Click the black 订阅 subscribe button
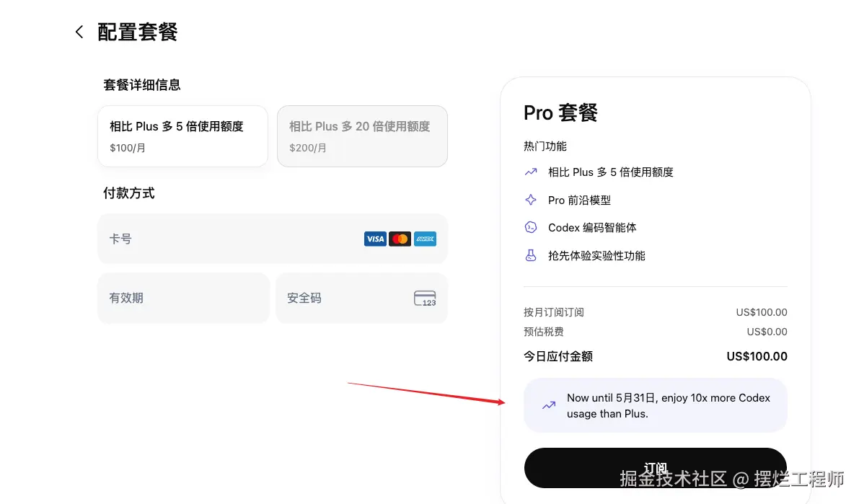 point(655,468)
